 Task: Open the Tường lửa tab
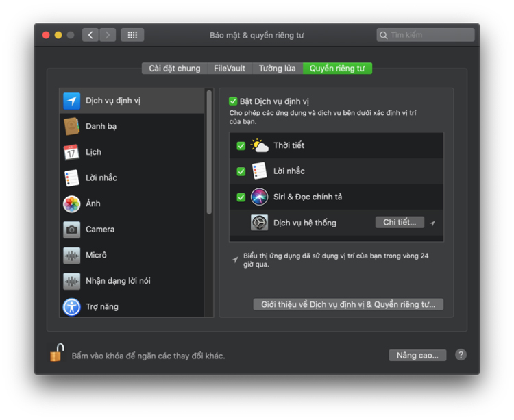click(278, 69)
